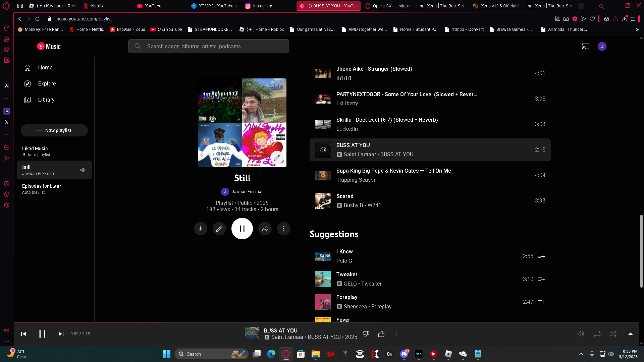Open Episodes for Later playlist
Viewport: 644px width, 362px height.
click(x=54, y=189)
